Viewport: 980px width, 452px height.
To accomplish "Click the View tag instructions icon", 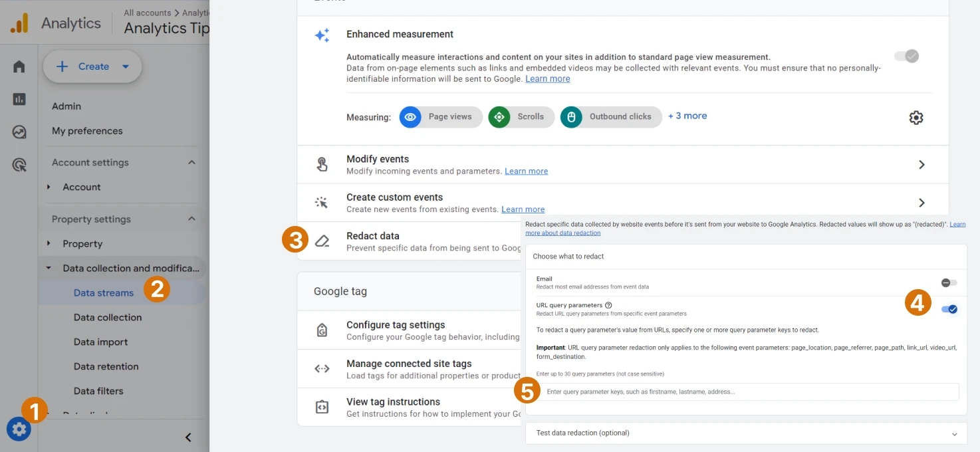I will coord(322,407).
